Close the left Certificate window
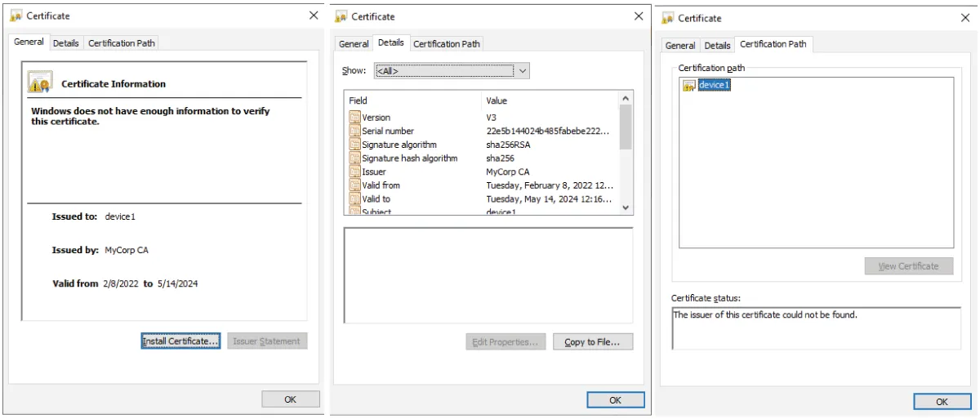Screen dimensions: 980x419 314,16
